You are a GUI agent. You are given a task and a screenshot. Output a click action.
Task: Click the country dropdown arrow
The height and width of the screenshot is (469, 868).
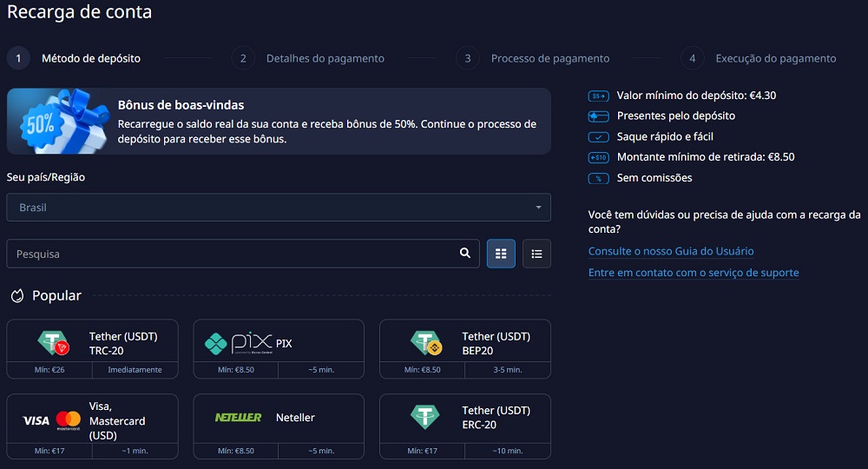coord(538,207)
